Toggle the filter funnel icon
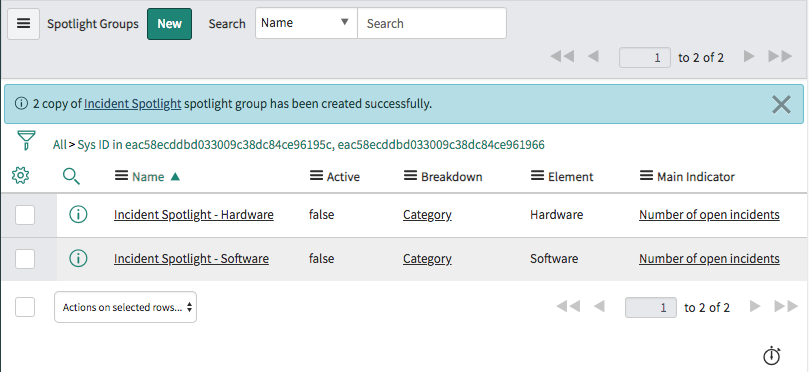This screenshot has width=809, height=372. tap(26, 140)
